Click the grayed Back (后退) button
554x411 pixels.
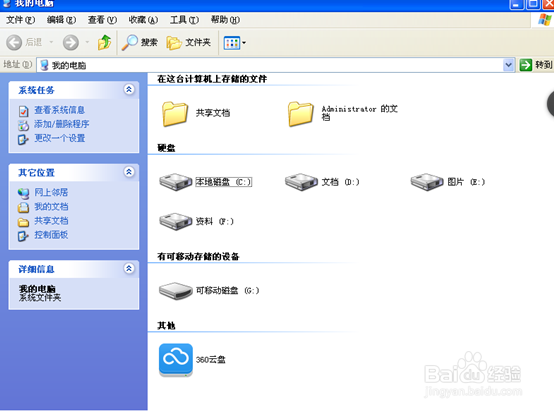(24, 42)
